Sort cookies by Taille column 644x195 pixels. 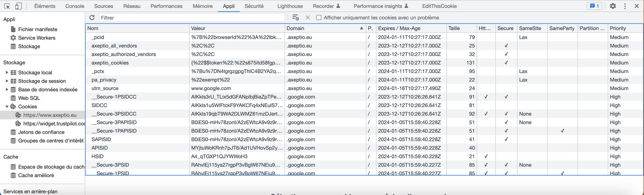(461, 28)
